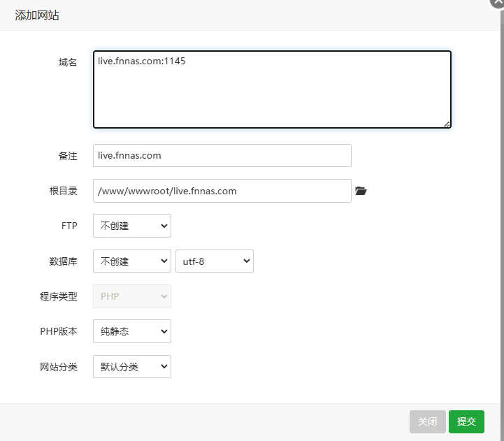Click the 备注 label

pos(68,156)
